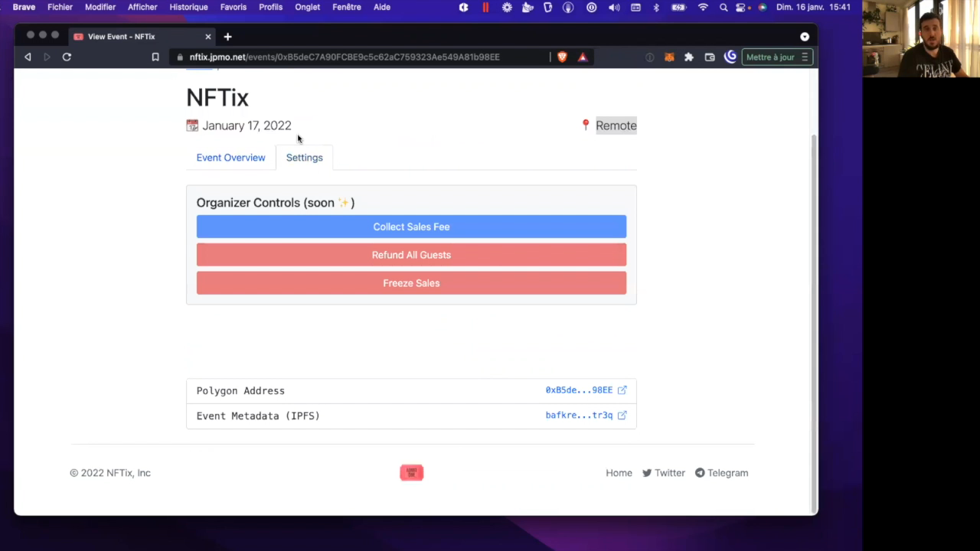Image resolution: width=980 pixels, height=551 pixels.
Task: Open the Brave Rewards triangle icon
Action: [x=583, y=57]
